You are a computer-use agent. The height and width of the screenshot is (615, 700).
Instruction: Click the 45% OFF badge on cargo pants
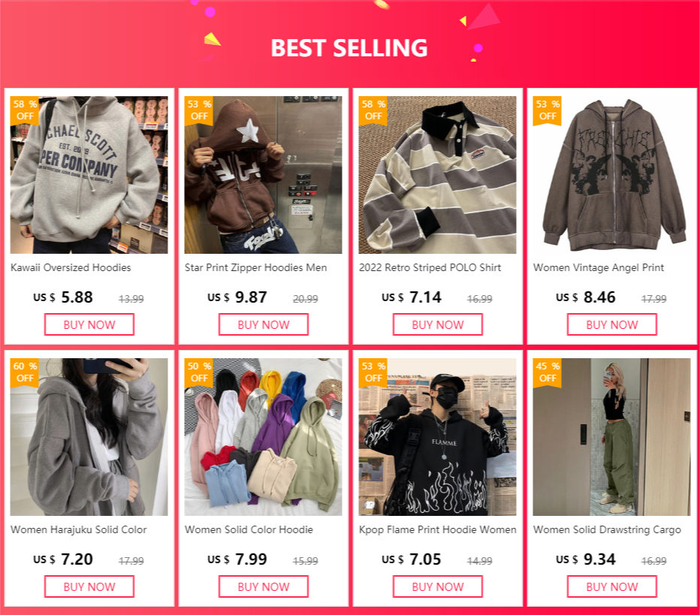(548, 373)
